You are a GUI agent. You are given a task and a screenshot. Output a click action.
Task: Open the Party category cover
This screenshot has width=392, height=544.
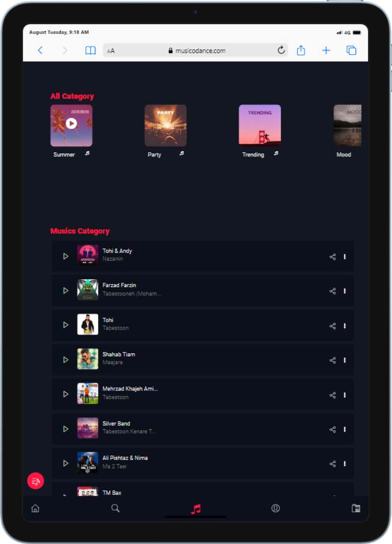165,125
